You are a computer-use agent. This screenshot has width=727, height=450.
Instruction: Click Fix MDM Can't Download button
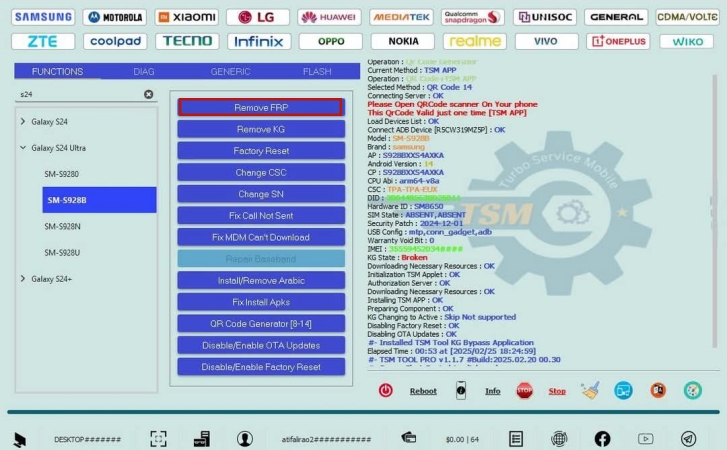261,237
